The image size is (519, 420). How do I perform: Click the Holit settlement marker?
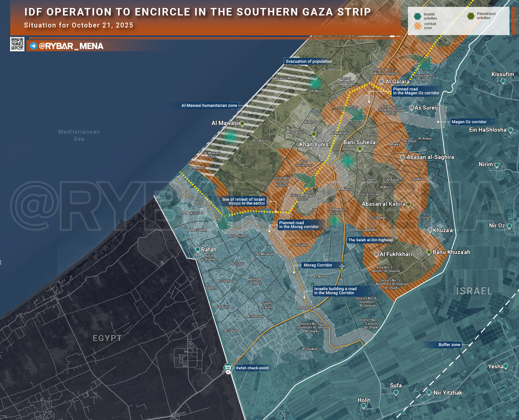click(364, 406)
